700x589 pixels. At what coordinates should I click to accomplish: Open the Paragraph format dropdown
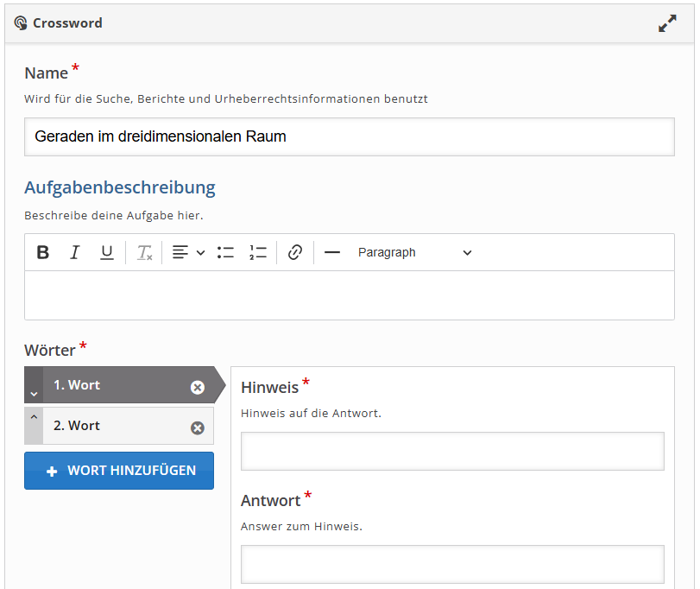coord(414,253)
